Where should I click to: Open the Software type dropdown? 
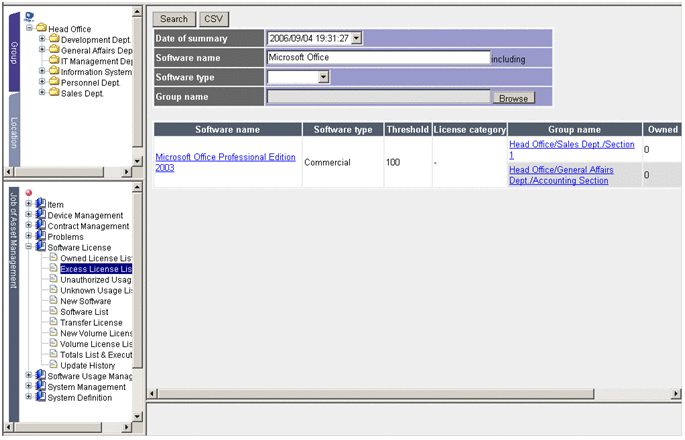pyautogui.click(x=323, y=77)
